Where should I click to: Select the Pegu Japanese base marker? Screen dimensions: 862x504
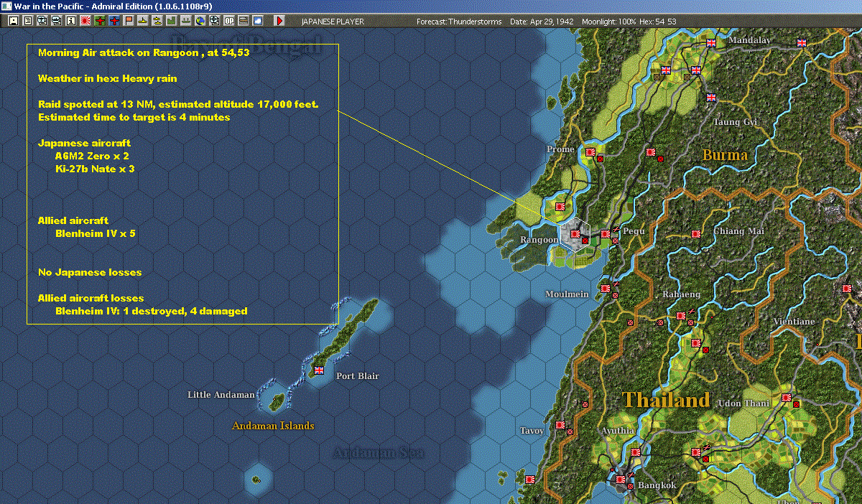point(606,233)
